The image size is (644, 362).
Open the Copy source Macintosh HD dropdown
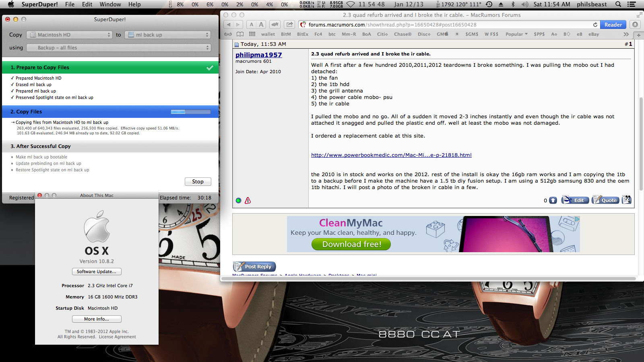69,35
